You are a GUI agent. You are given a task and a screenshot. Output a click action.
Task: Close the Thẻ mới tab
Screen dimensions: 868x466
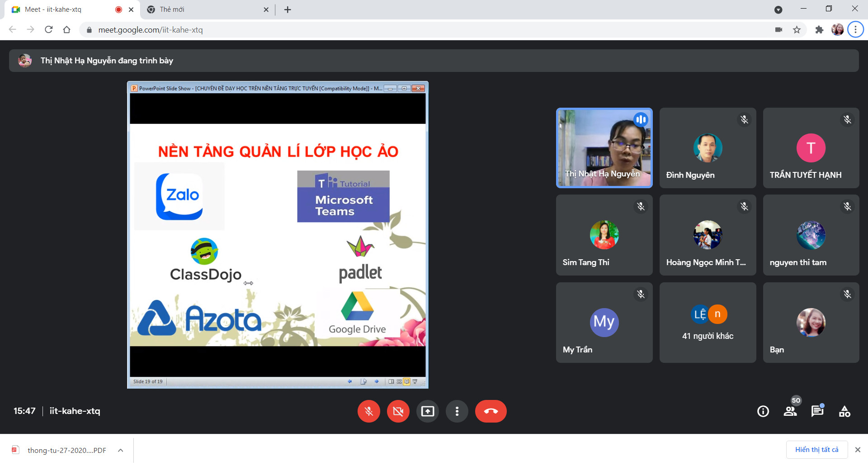click(x=266, y=10)
